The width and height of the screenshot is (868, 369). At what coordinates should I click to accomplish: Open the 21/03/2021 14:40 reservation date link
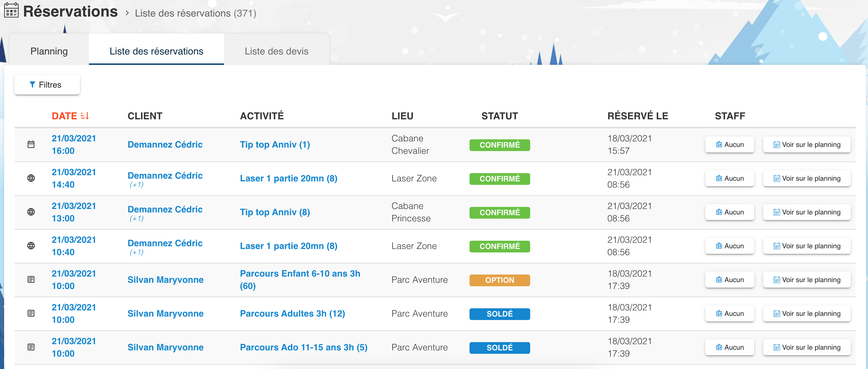click(74, 178)
